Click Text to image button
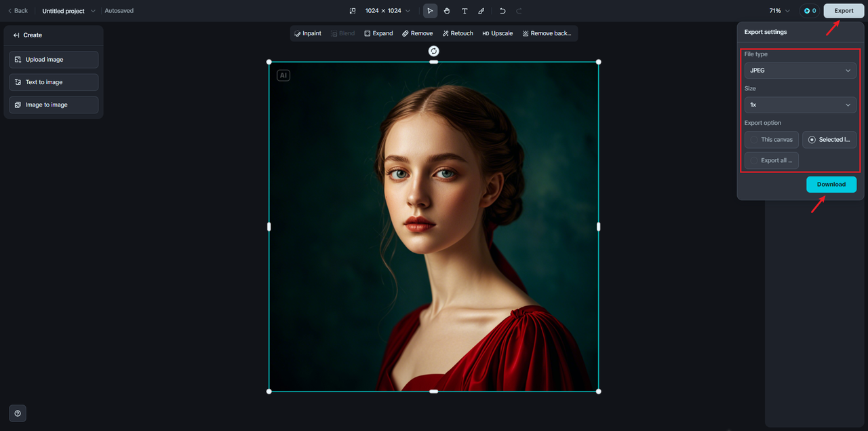Viewport: 868px width, 431px height. point(54,82)
